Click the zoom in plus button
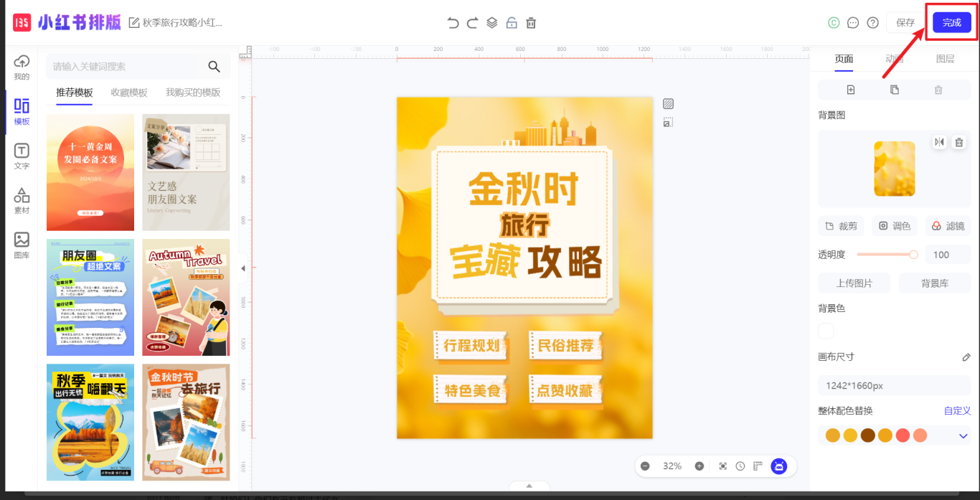This screenshot has height=500, width=980. [699, 466]
